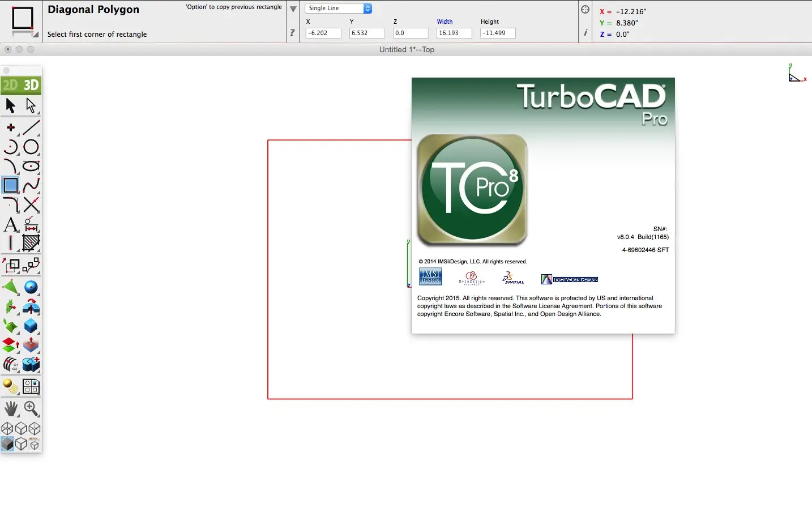Select the green folded Net Surface tool

click(x=11, y=326)
